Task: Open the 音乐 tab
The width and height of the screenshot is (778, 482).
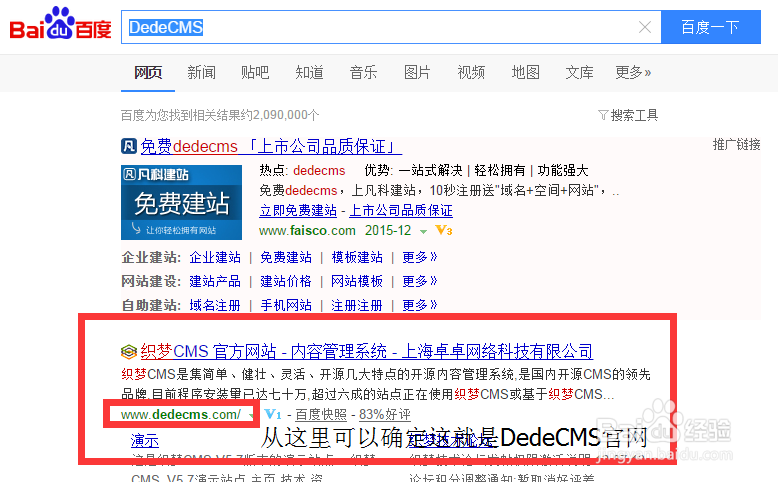Action: 363,72
